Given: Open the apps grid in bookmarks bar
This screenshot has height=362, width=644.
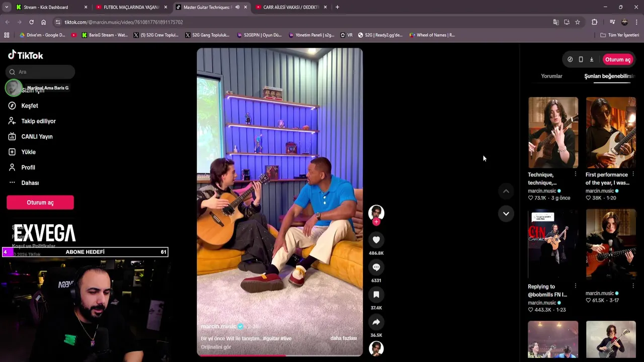Looking at the screenshot, I should click(x=7, y=35).
